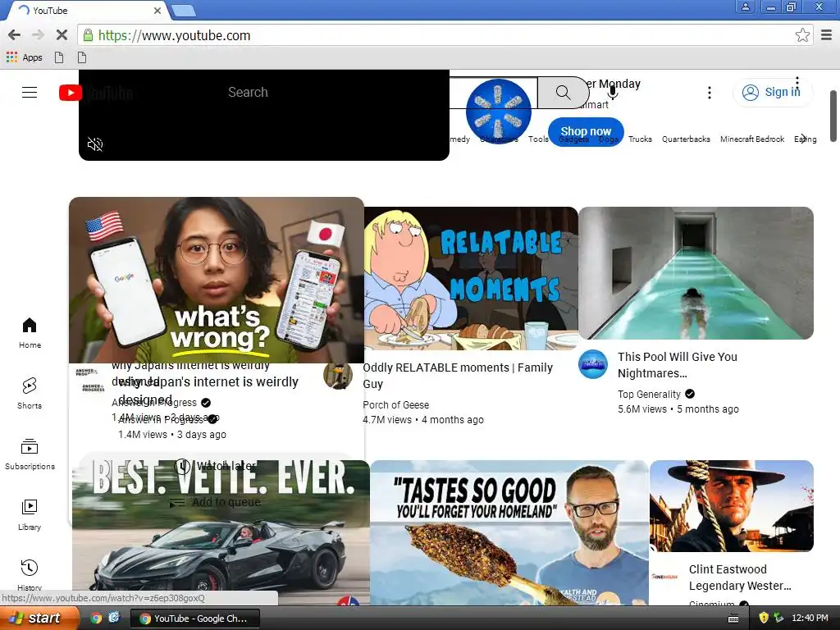
Task: Click Top Generality channel avatar
Action: (593, 364)
